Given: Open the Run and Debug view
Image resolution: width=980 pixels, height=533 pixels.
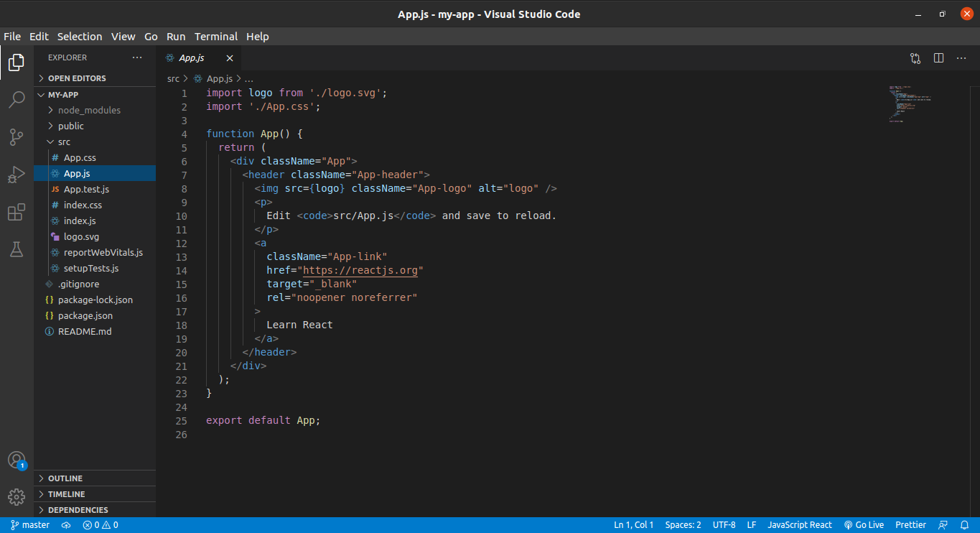Looking at the screenshot, I should [17, 175].
